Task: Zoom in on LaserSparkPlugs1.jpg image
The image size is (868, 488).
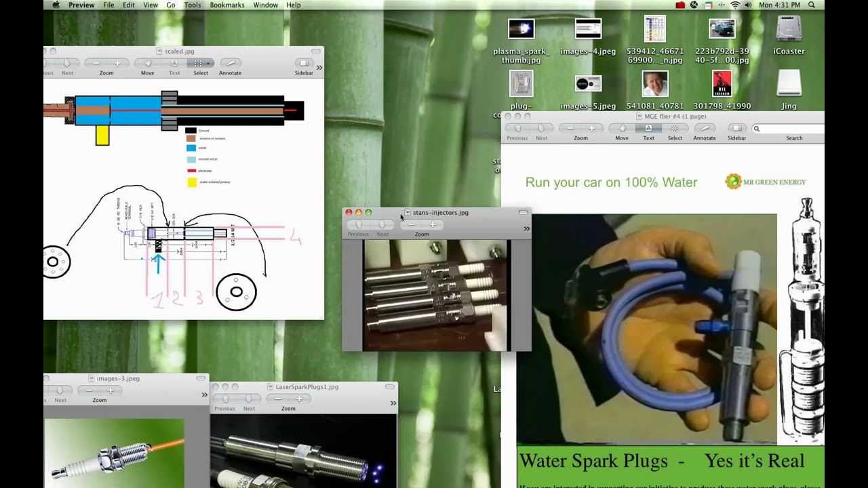Action: [x=299, y=399]
